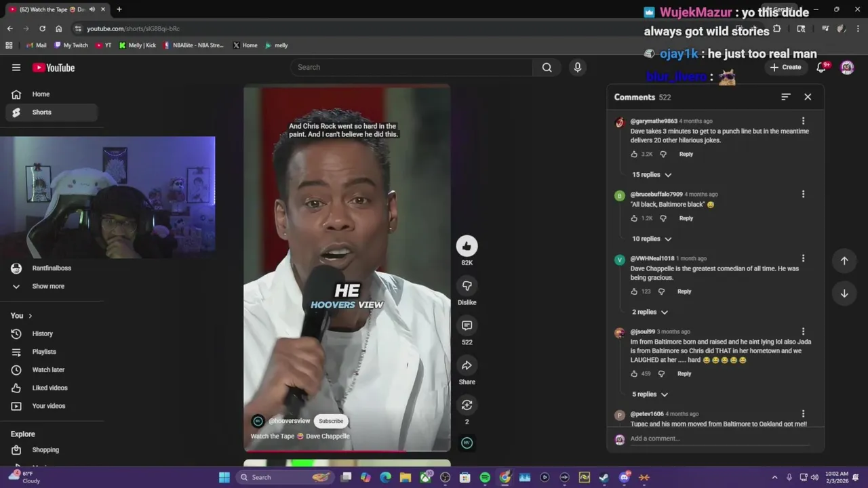
Task: Open the browser home button
Action: tap(58, 28)
